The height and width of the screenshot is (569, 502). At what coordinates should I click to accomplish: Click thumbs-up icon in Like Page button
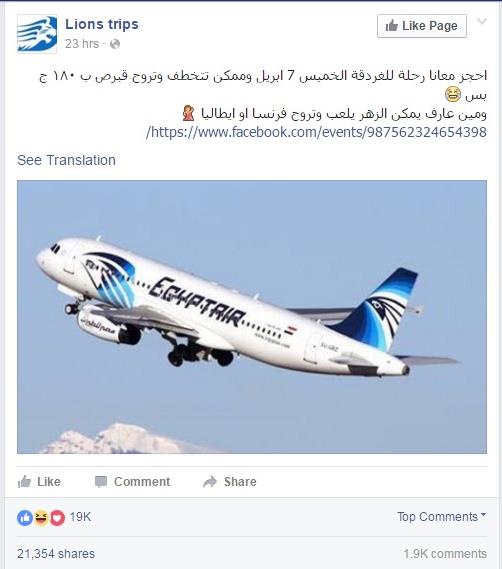click(392, 26)
